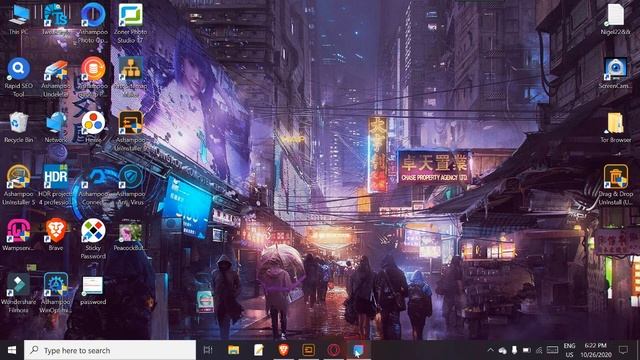Open the clock showing 6:22 PM
Image resolution: width=640 pixels, height=360 pixels.
pyautogui.click(x=596, y=350)
